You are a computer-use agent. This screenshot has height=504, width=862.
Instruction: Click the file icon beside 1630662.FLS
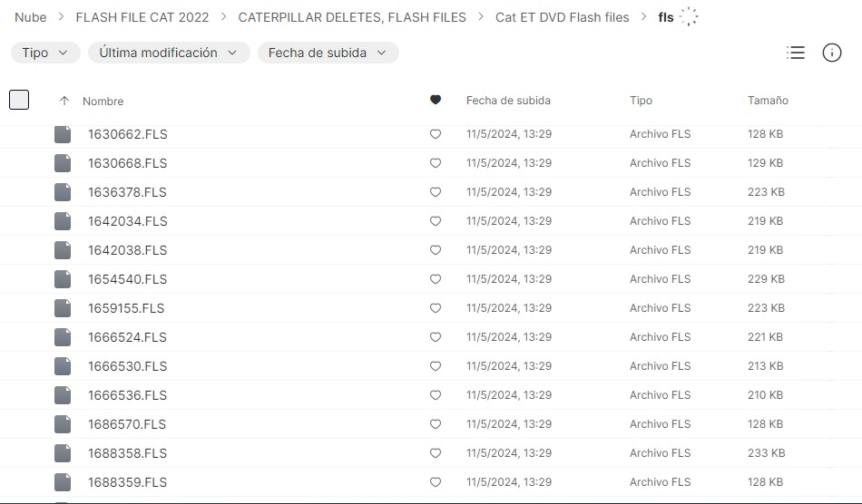(63, 134)
